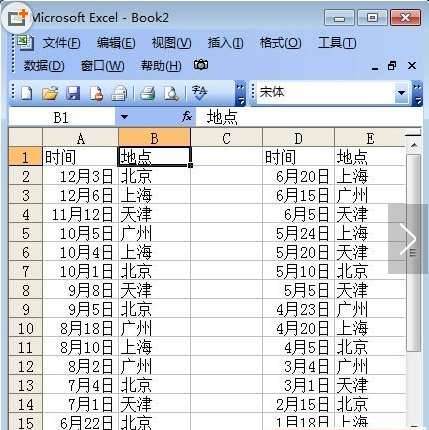The image size is (429, 430).
Task: Click the Permission document icon
Action: (96, 93)
